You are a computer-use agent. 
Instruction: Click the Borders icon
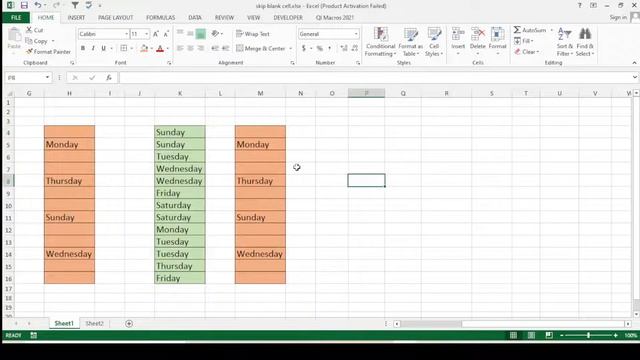pyautogui.click(x=124, y=48)
